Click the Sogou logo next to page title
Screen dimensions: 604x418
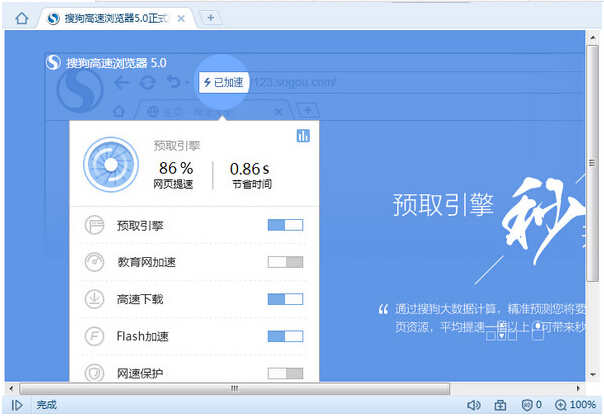[x=53, y=62]
